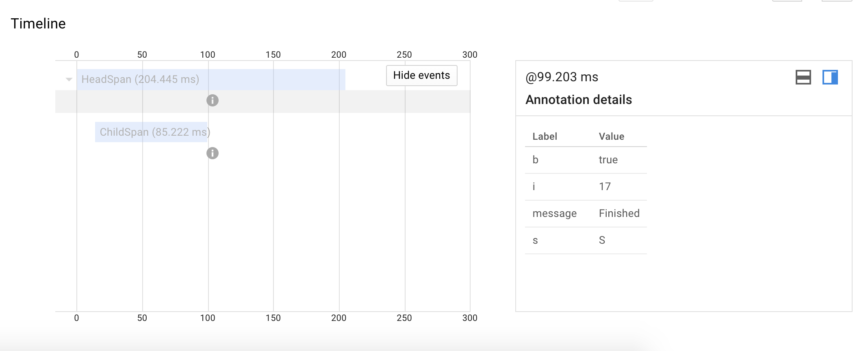Click the Label column header
Viewport: 868px width, 351px height.
point(545,136)
